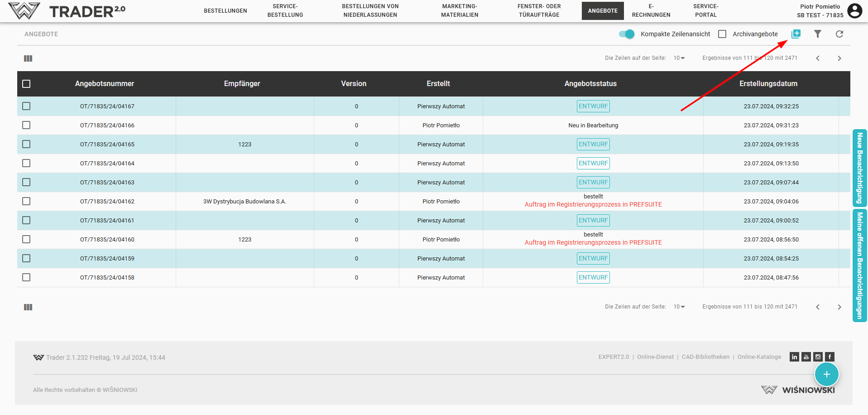The width and height of the screenshot is (868, 415).
Task: Open rows per page dropdown at bottom
Action: pyautogui.click(x=679, y=307)
